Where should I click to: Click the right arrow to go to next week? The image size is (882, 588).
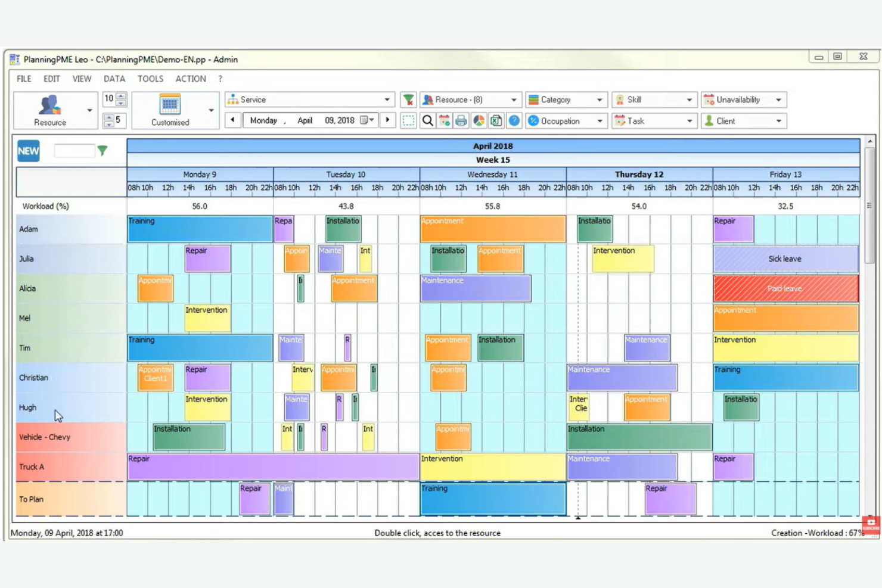pyautogui.click(x=388, y=120)
